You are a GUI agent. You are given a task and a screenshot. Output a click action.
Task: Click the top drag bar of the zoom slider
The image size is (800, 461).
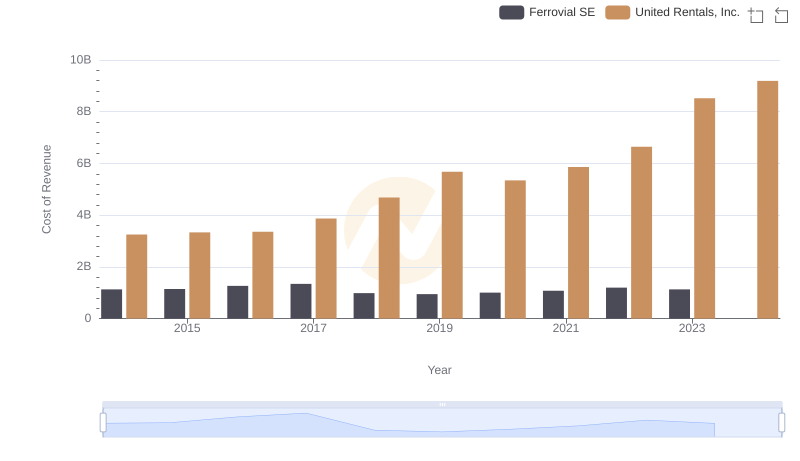[442, 404]
